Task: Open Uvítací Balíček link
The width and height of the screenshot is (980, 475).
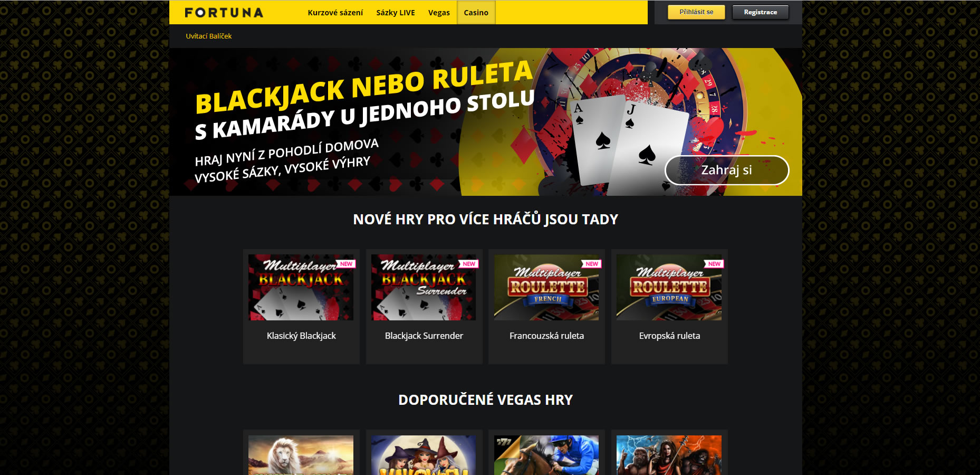Action: (209, 36)
